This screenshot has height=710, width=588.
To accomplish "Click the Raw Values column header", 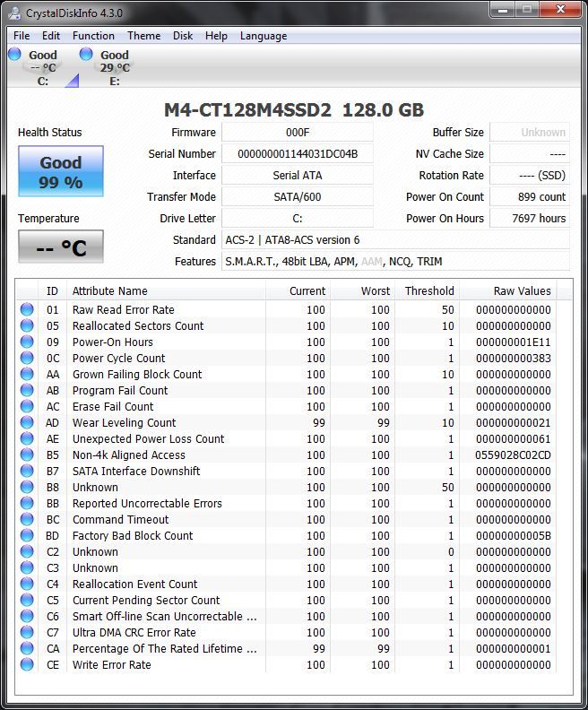I will pos(522,290).
